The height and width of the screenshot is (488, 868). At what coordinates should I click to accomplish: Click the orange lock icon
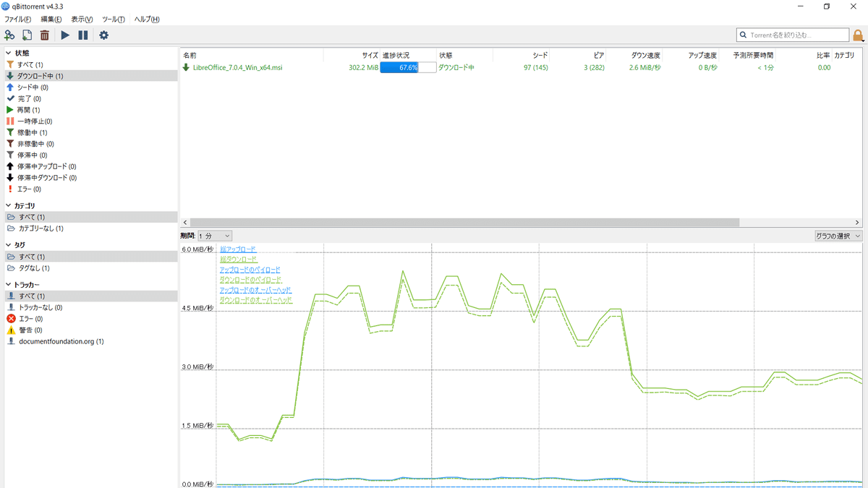point(859,35)
